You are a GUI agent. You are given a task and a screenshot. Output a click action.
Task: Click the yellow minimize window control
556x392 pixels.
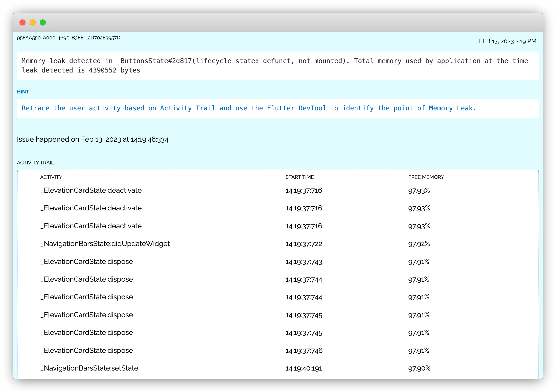point(33,22)
